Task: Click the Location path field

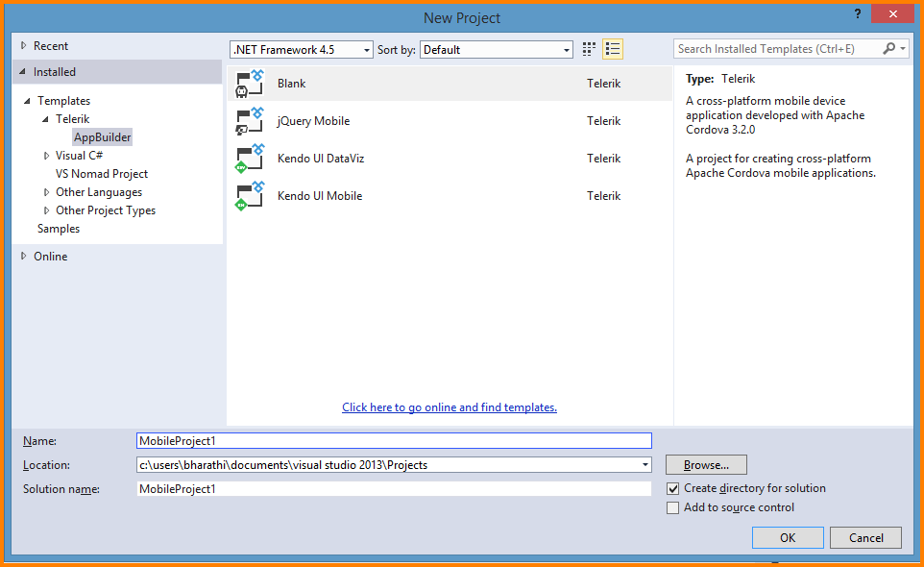Action: coord(394,465)
